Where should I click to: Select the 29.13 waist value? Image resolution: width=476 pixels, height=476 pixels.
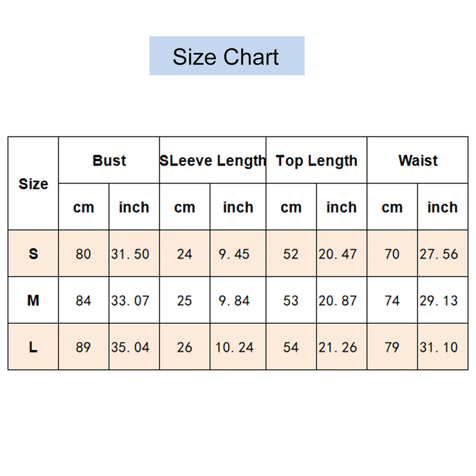(x=439, y=301)
